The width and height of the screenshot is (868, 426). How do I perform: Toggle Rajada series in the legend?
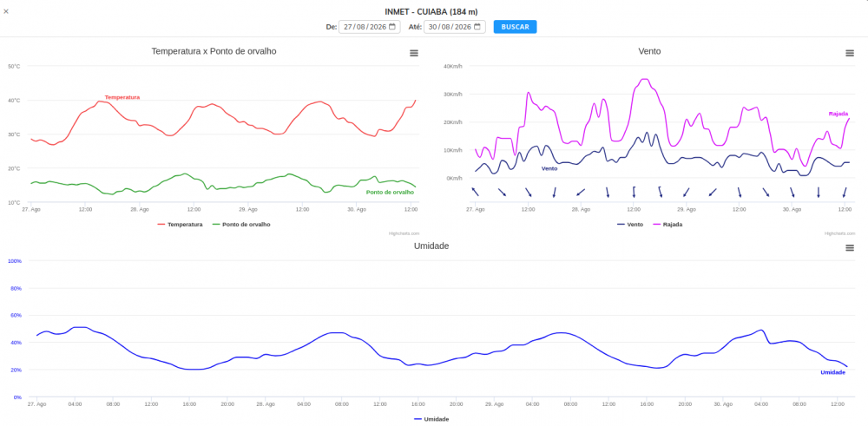coord(667,225)
